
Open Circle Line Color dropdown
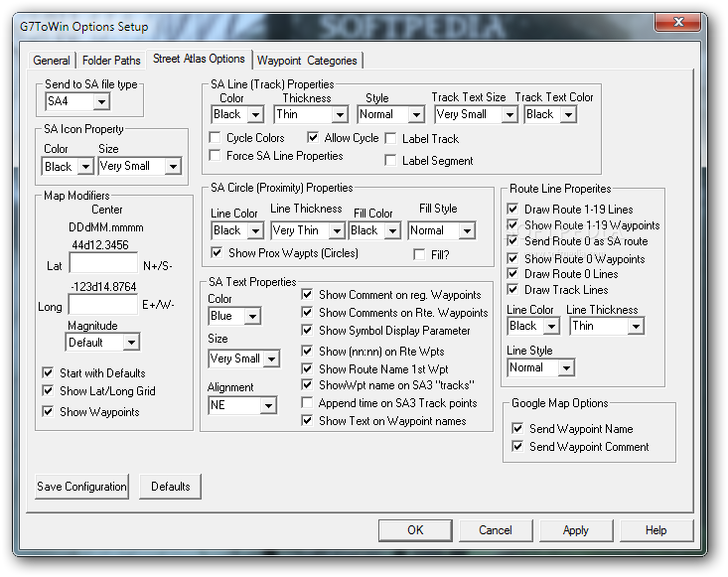click(x=237, y=230)
